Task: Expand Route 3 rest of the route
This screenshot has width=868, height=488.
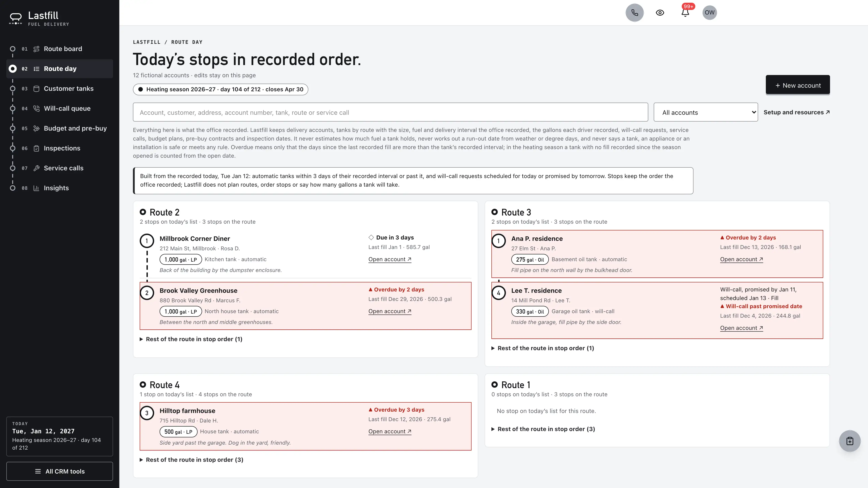Action: 543,348
